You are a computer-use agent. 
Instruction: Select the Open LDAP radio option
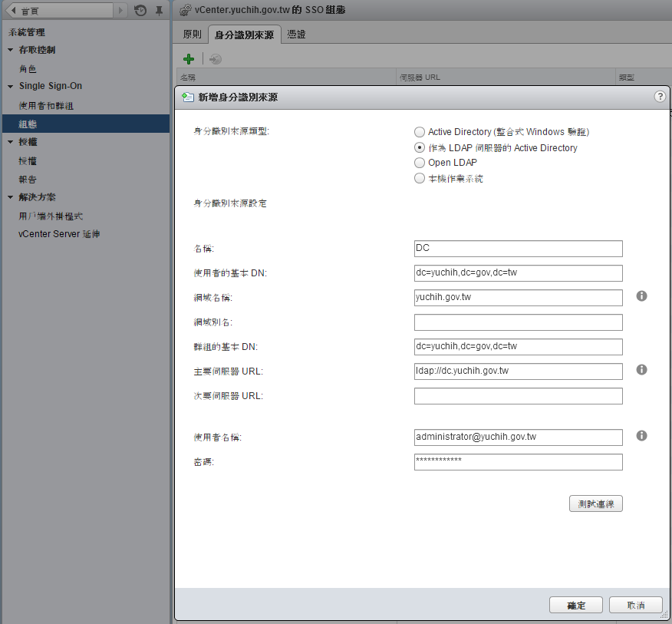(x=420, y=163)
